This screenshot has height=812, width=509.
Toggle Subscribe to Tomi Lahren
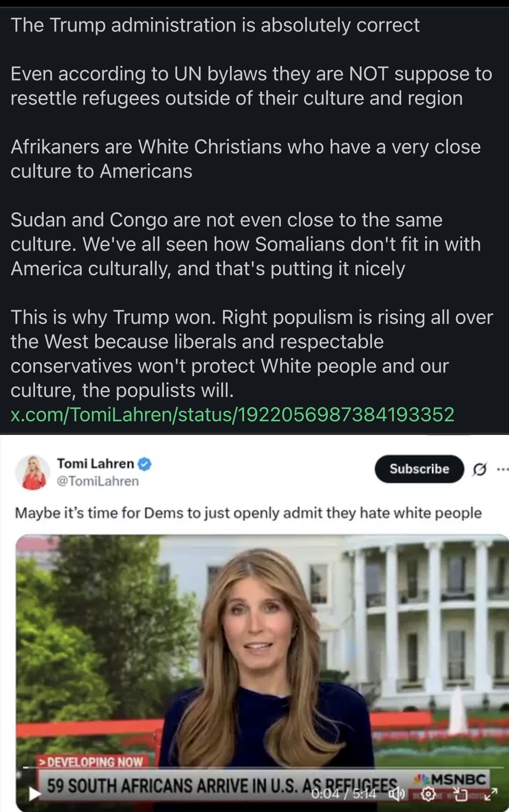[x=418, y=469]
